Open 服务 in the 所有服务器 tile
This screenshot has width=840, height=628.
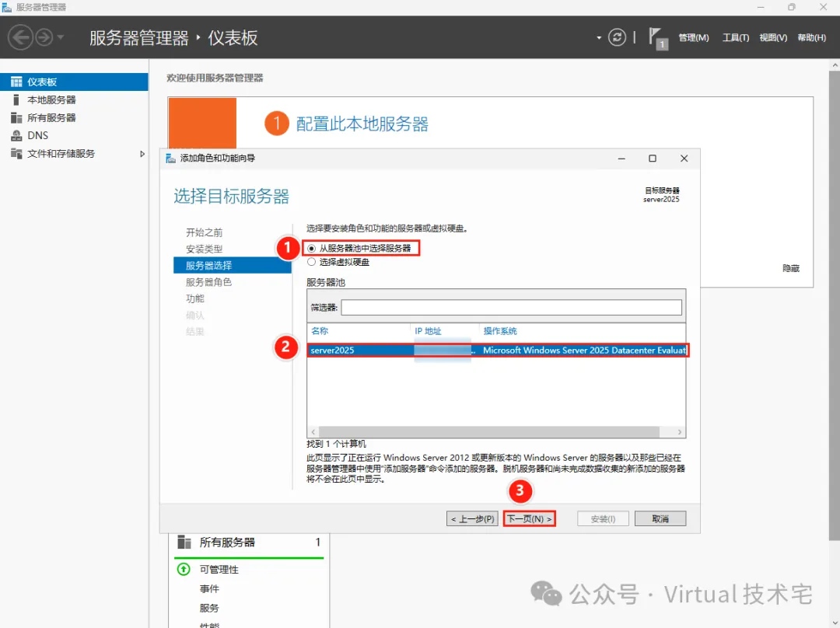[x=209, y=609]
